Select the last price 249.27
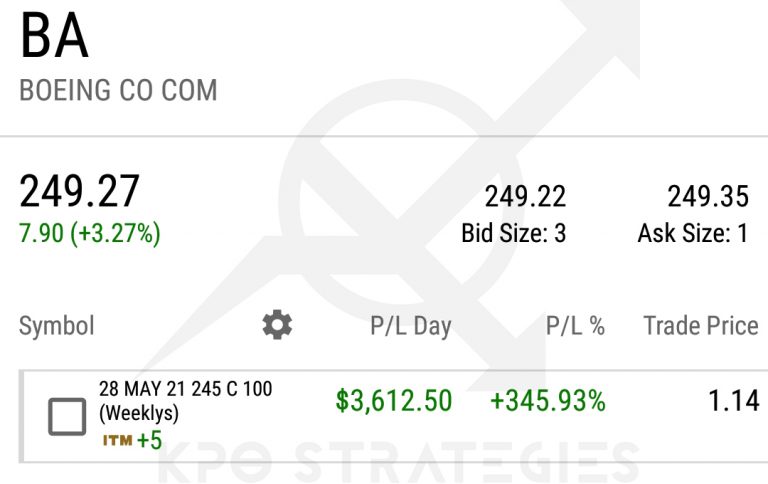Image resolution: width=768 pixels, height=484 pixels. tap(80, 192)
